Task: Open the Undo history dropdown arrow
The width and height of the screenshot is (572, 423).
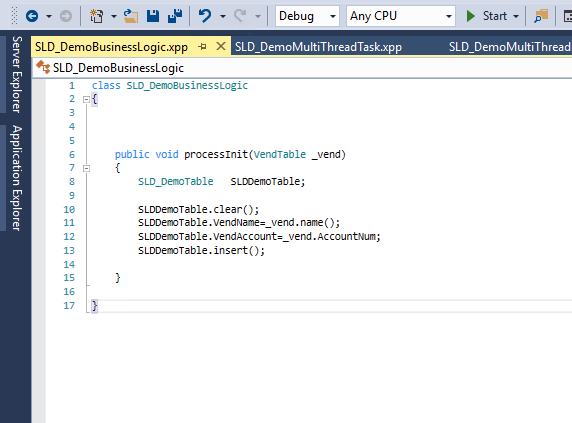Action: tap(223, 16)
